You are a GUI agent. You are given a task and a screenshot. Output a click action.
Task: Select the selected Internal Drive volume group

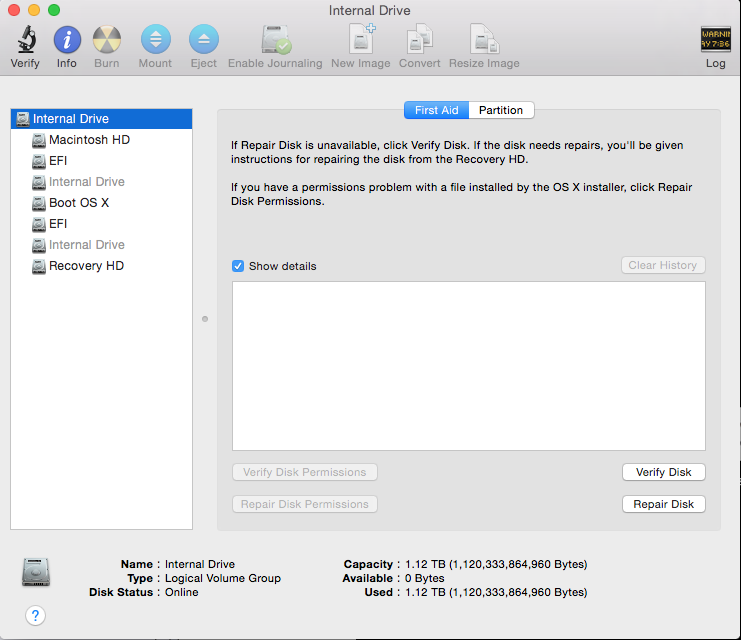point(101,119)
